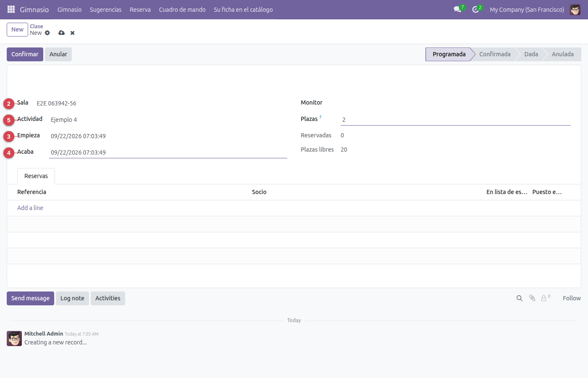Show followers using the person icon
This screenshot has height=378, width=588.
coord(545,298)
